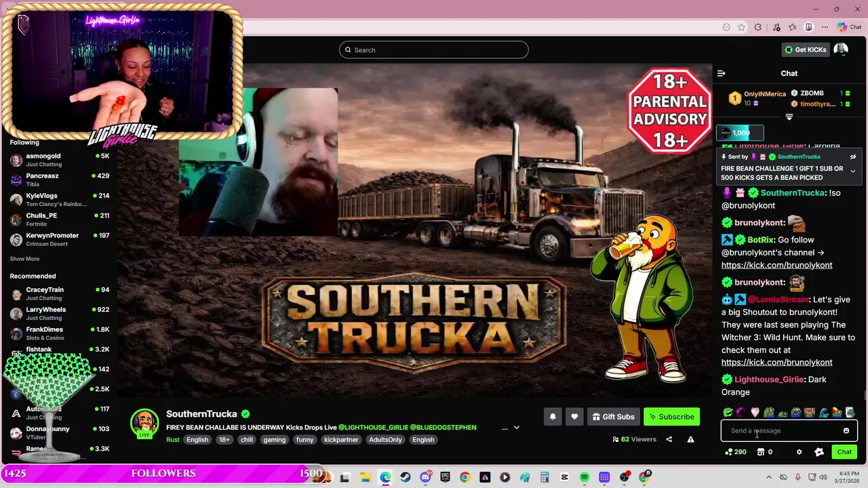Open LarryWheels recommended channel
The height and width of the screenshot is (488, 868).
click(60, 313)
